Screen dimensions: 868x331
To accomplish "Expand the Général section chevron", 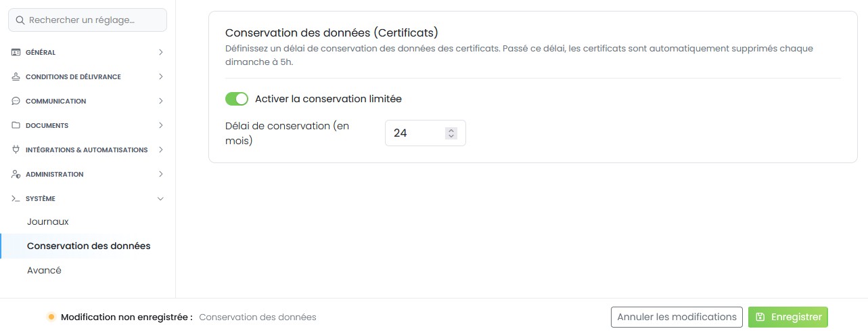I will pyautogui.click(x=160, y=52).
